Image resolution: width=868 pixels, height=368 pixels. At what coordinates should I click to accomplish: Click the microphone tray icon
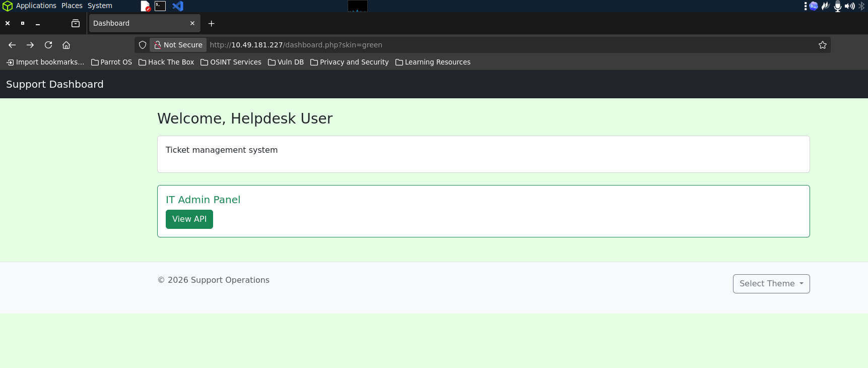[838, 6]
